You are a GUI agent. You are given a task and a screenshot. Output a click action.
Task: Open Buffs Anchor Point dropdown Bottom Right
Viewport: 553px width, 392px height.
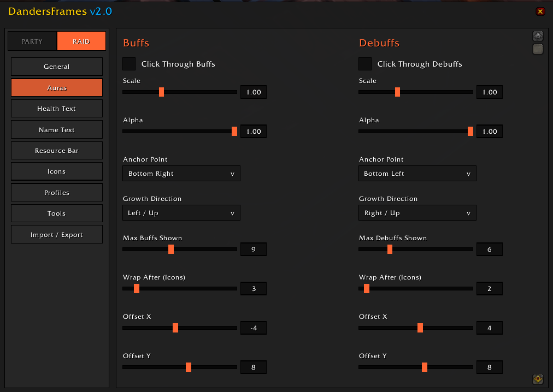click(x=181, y=174)
